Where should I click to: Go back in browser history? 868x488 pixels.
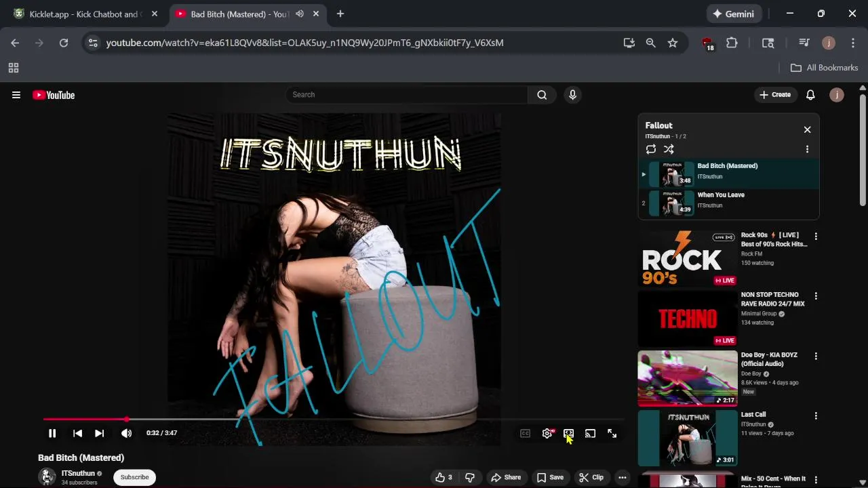tap(15, 43)
